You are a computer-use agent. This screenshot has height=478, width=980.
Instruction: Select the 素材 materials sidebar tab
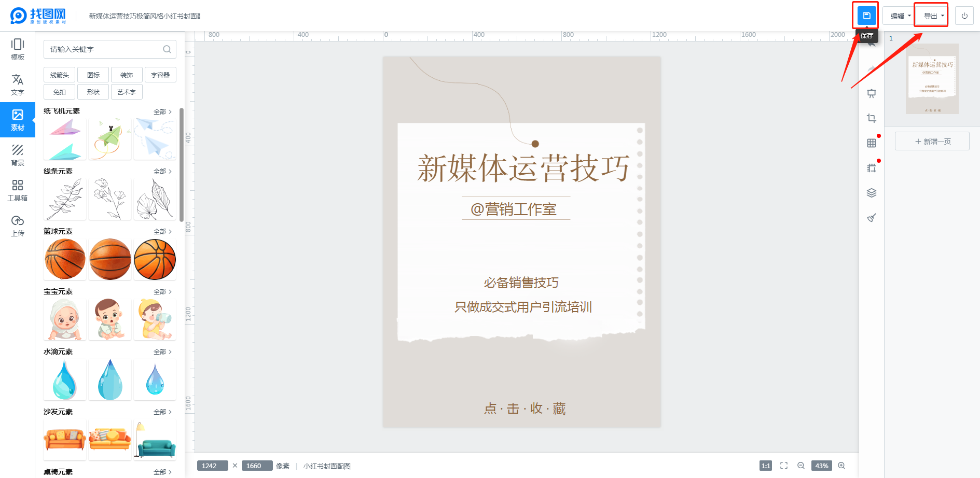point(18,120)
